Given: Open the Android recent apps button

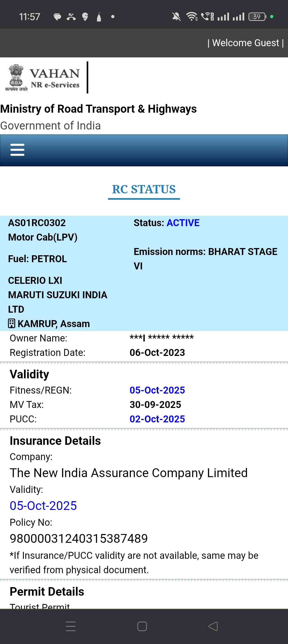Looking at the screenshot, I should [x=71, y=626].
